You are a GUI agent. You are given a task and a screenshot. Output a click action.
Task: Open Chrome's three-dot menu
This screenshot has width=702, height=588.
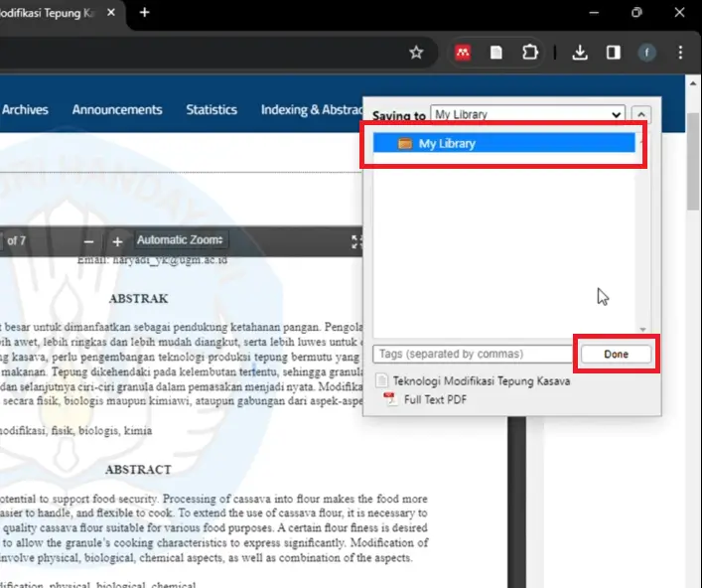tap(680, 53)
